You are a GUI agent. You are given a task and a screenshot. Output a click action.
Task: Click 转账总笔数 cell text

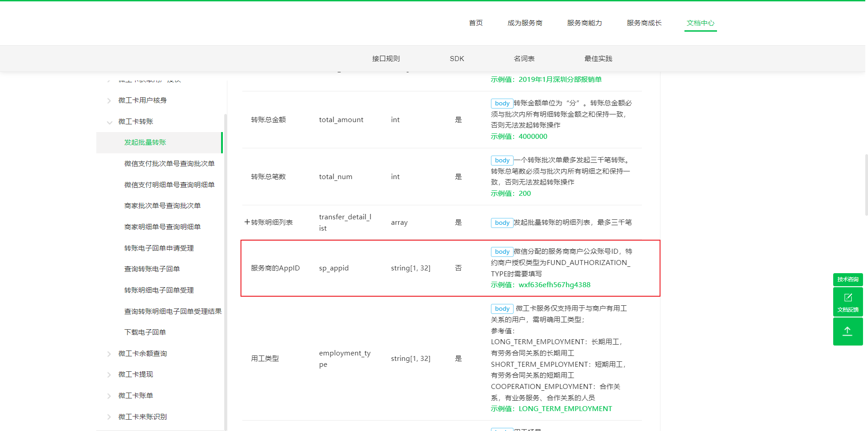(269, 177)
